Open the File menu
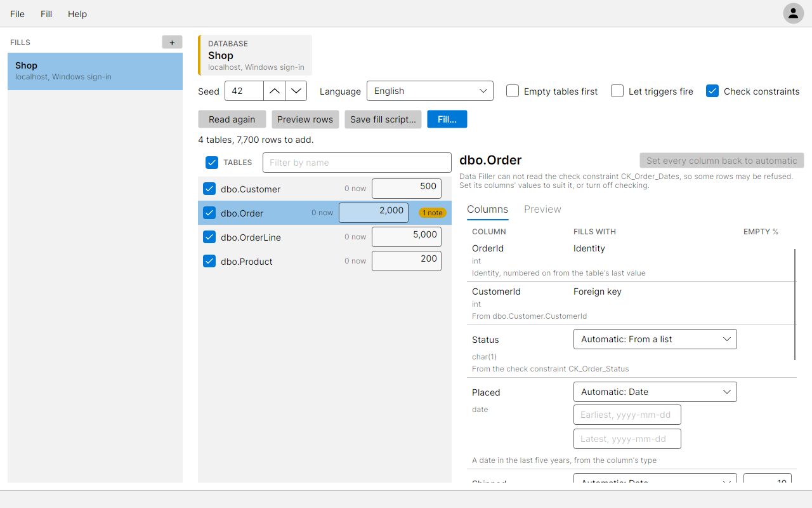This screenshot has height=508, width=812. point(18,14)
